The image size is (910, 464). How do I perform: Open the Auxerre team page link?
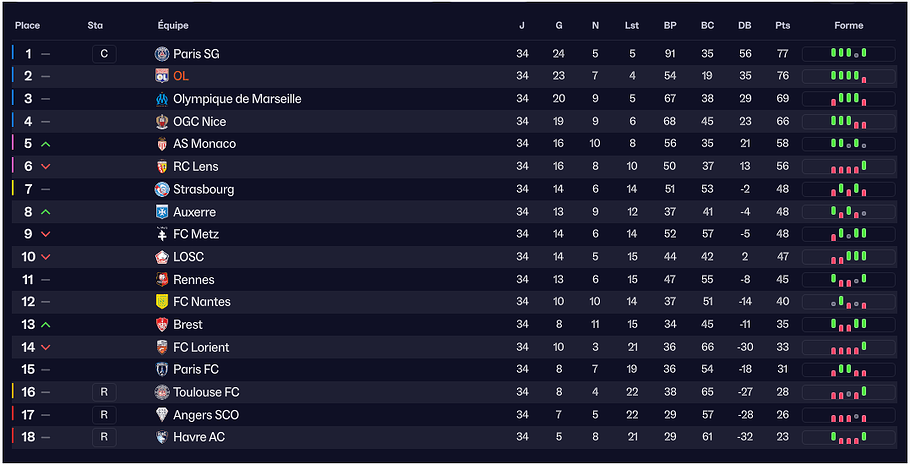pyautogui.click(x=194, y=212)
